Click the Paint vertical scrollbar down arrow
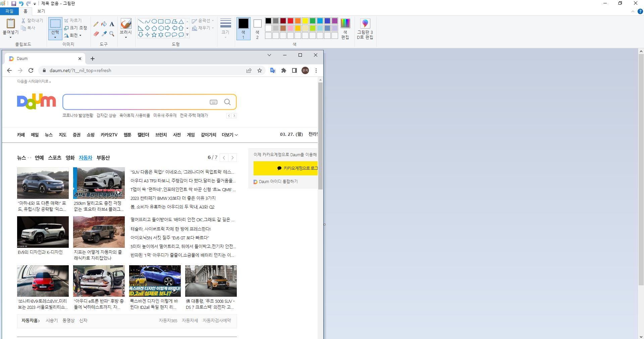The height and width of the screenshot is (339, 644). pos(641,336)
